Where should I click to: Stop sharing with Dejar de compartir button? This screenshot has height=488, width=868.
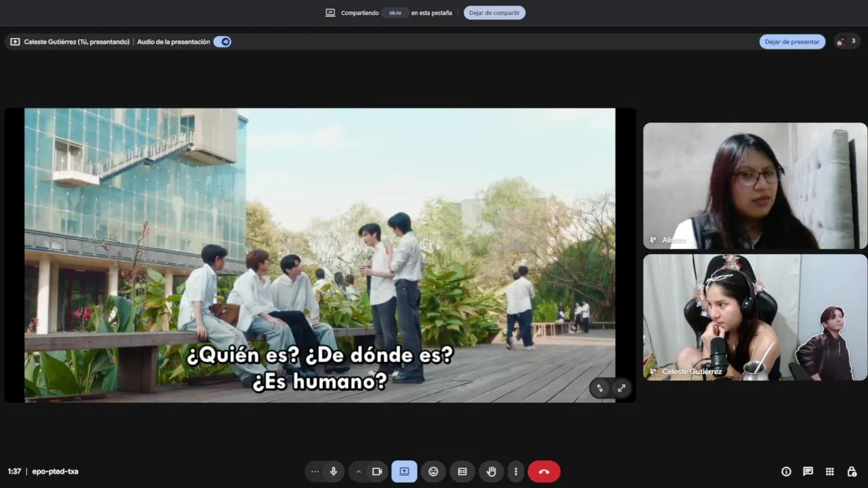click(x=494, y=13)
